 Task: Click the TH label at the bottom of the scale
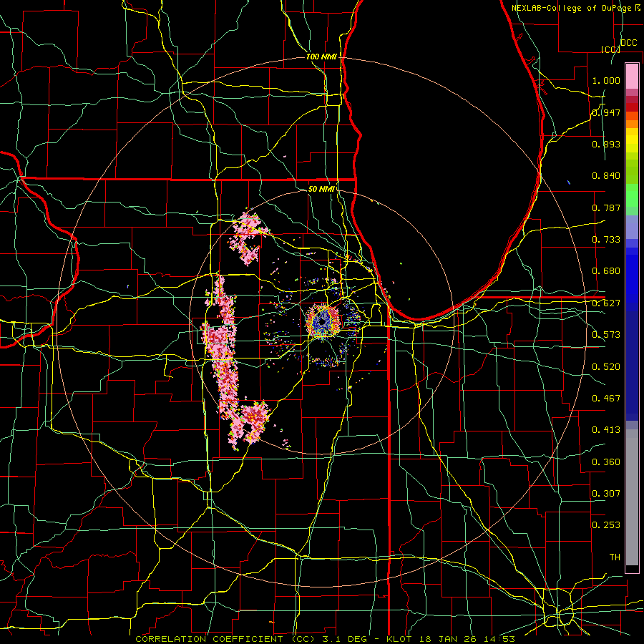click(615, 557)
